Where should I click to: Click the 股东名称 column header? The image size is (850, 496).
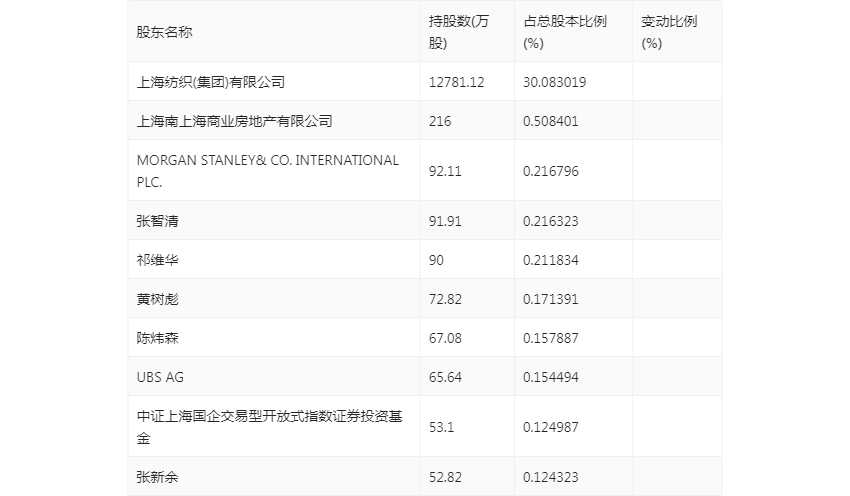(164, 33)
